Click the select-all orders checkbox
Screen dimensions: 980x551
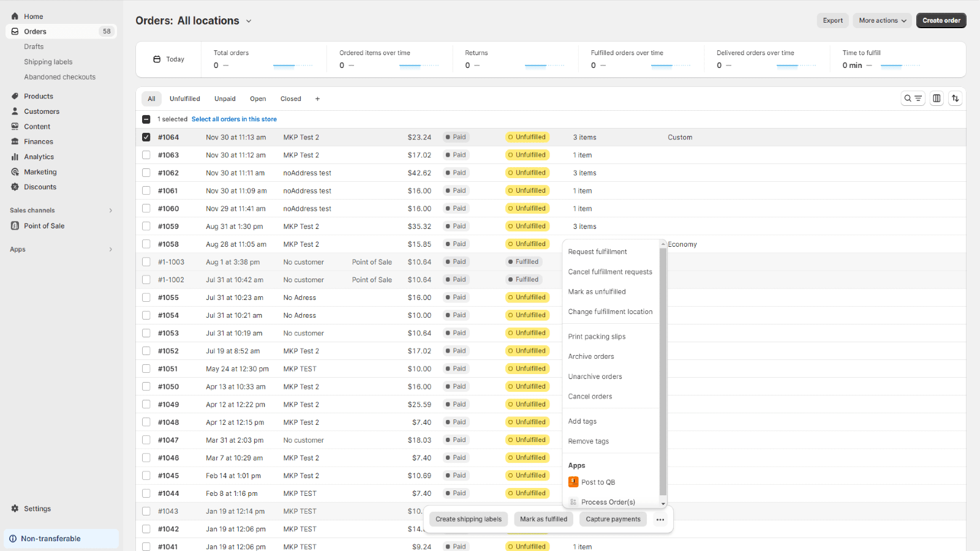tap(146, 119)
